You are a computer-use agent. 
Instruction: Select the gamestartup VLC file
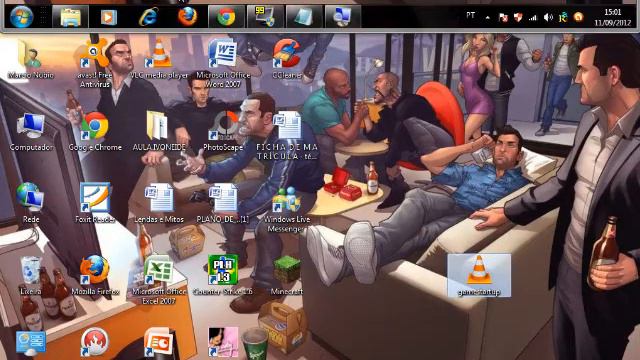click(x=479, y=275)
